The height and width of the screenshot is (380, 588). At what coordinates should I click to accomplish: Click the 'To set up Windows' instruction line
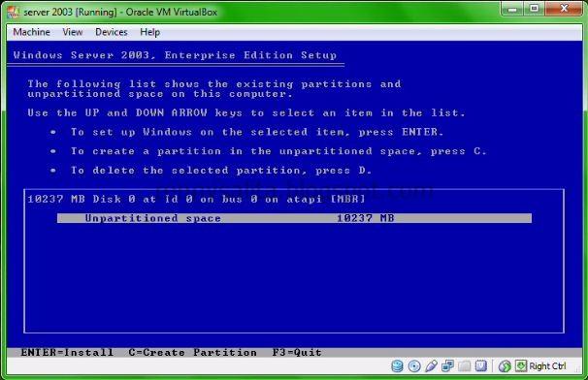pos(257,132)
